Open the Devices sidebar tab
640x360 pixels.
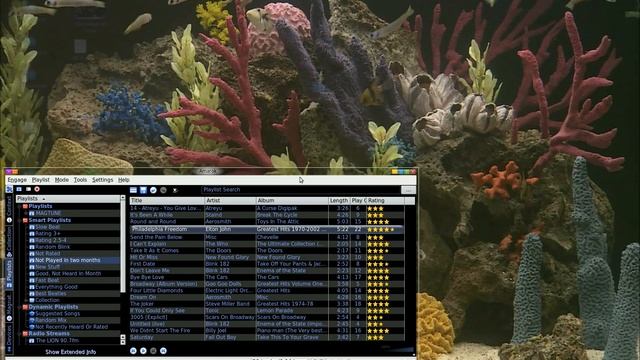pyautogui.click(x=9, y=339)
